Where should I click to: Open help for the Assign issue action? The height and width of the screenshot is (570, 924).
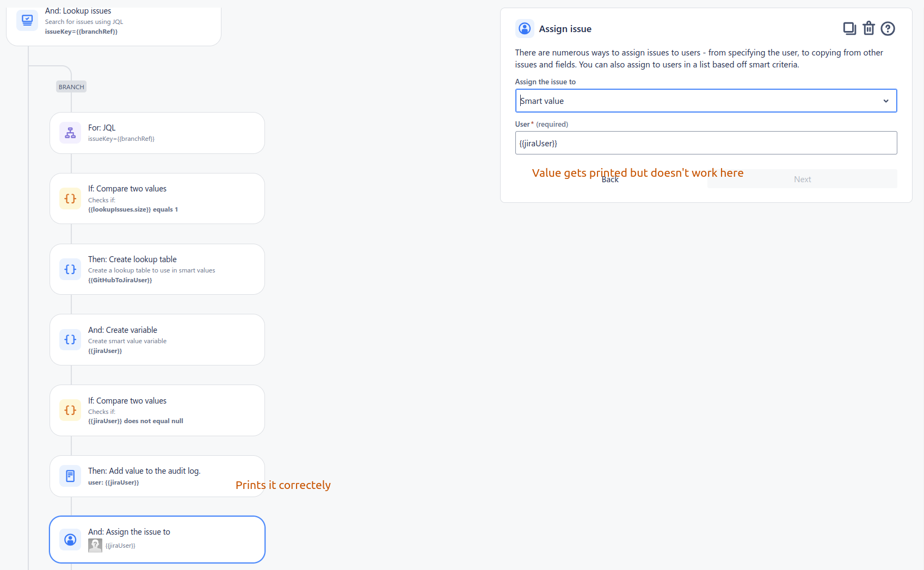pyautogui.click(x=888, y=28)
